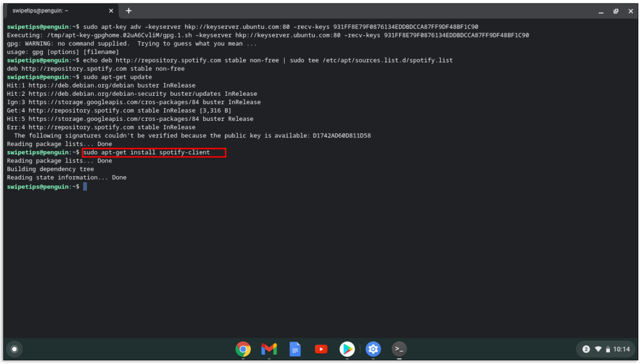Image resolution: width=642 pixels, height=364 pixels.
Task: Minimize the terminal window
Action: 601,11
